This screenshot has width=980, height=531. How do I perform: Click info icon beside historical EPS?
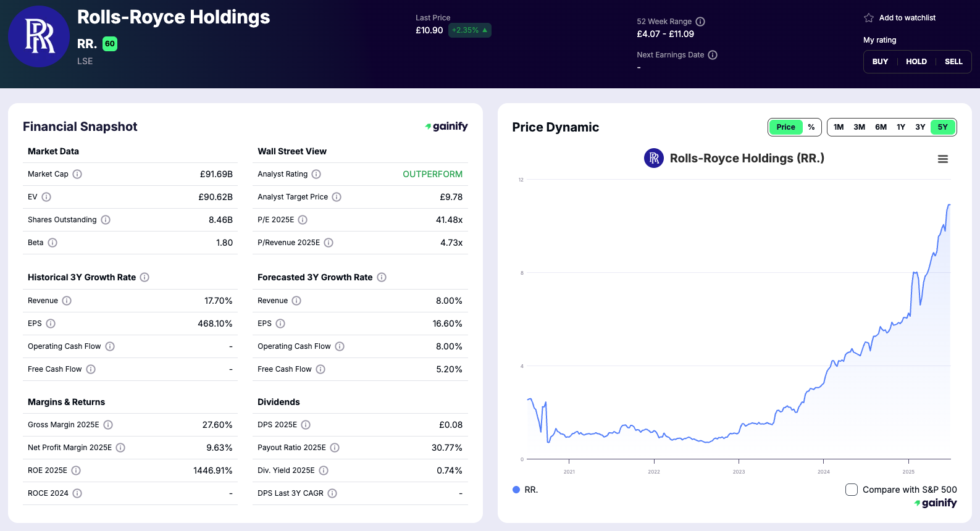tap(51, 324)
